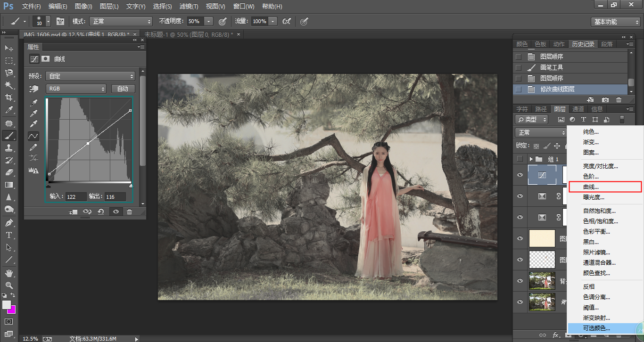This screenshot has width=644, height=342.
Task: Toggle visibility of the curves adjustment layer
Action: (x=520, y=175)
